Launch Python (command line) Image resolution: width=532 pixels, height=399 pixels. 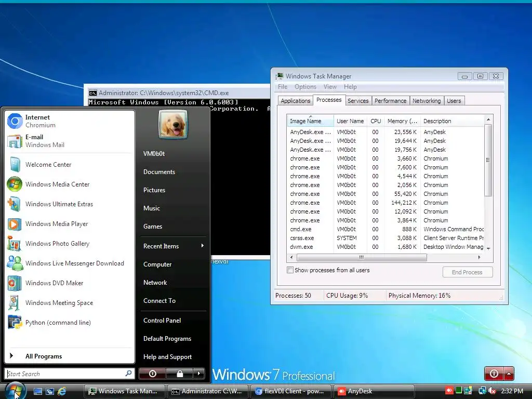[70, 322]
